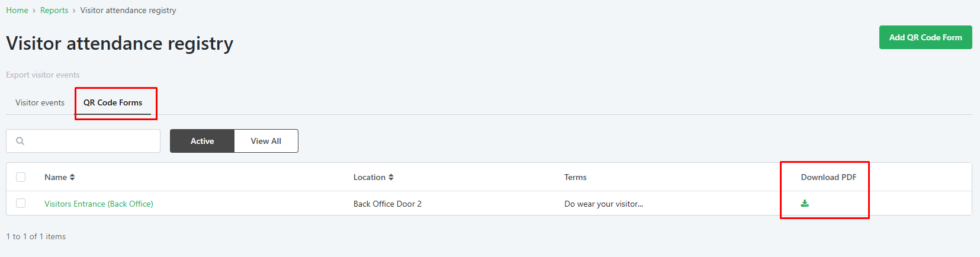This screenshot has height=257, width=980.
Task: Click the Add QR Code Form button
Action: 926,37
